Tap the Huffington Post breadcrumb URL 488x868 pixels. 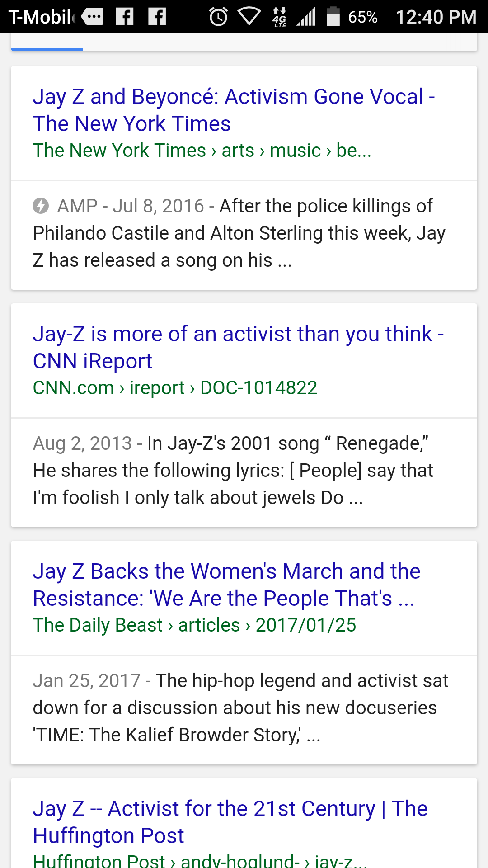(x=200, y=860)
